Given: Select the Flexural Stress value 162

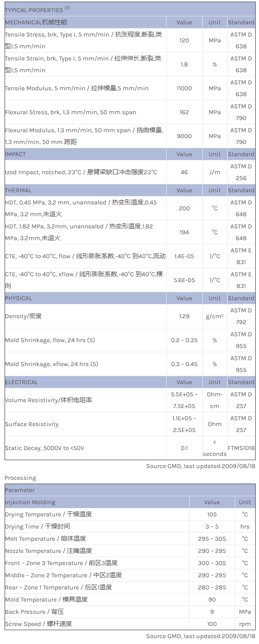Looking at the screenshot, I should 184,112.
